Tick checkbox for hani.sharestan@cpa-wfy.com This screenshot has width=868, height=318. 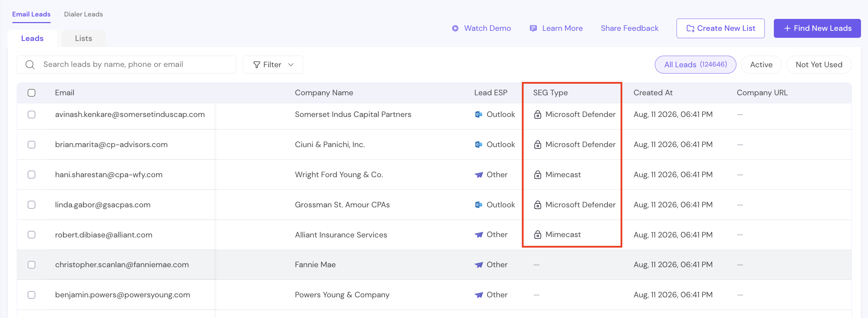[31, 175]
